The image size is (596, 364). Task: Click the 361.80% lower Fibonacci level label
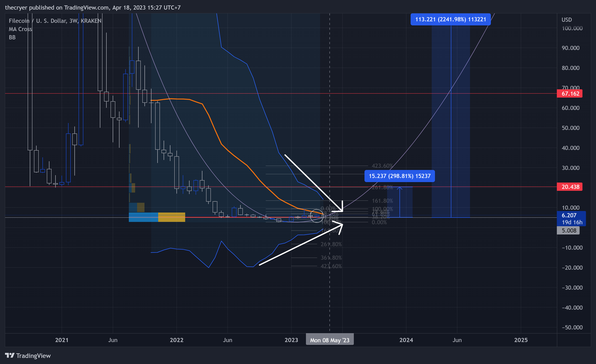pos(331,258)
